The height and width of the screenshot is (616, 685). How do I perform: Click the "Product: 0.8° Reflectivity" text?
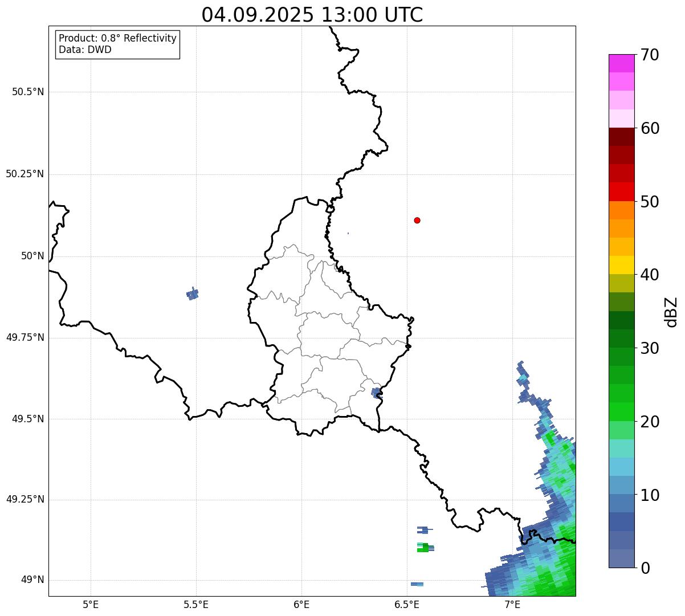[118, 38]
